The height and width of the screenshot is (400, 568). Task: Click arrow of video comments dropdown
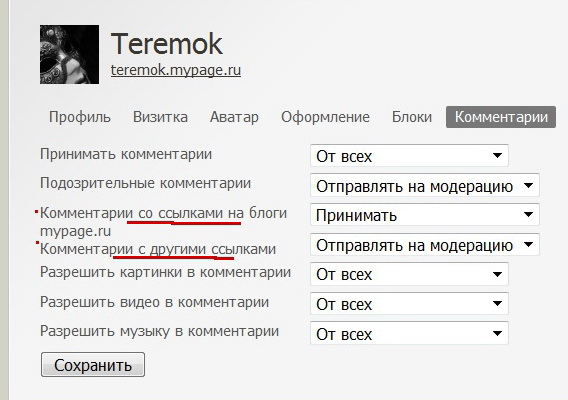click(x=497, y=304)
